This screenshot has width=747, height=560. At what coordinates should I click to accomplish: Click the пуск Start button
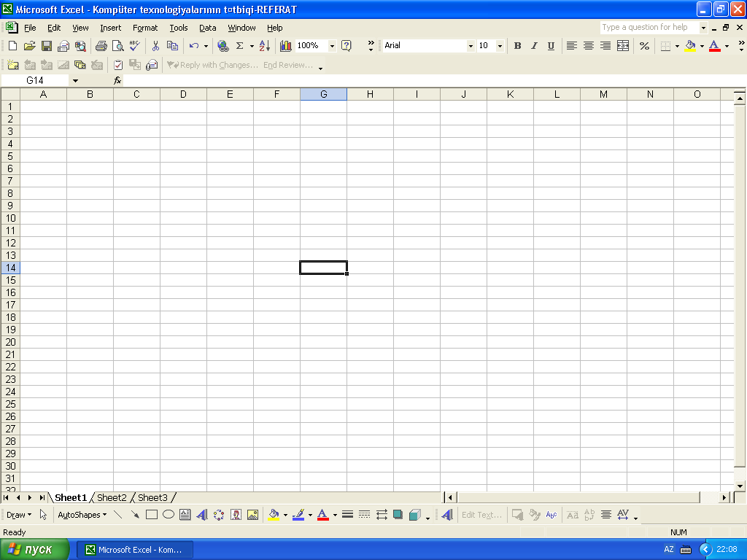coord(34,550)
